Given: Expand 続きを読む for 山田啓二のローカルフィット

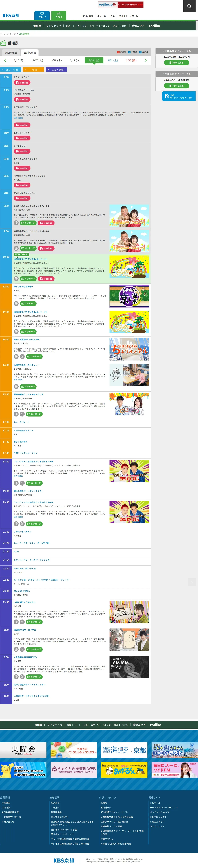Looking at the screenshot, I should (18, 380).
